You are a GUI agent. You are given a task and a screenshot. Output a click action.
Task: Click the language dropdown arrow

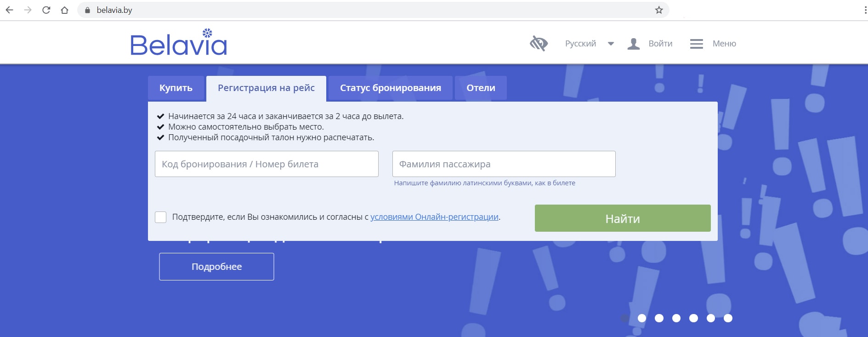click(x=611, y=44)
